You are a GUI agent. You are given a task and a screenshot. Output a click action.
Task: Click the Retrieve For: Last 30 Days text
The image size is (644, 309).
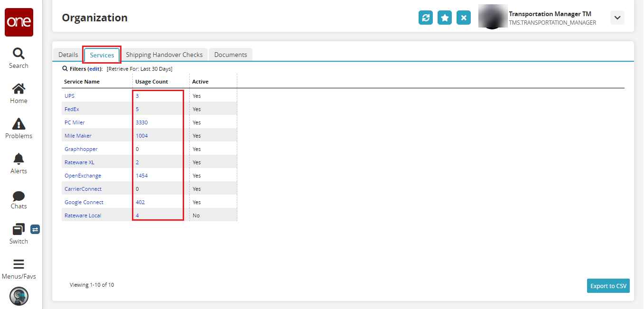(x=140, y=69)
